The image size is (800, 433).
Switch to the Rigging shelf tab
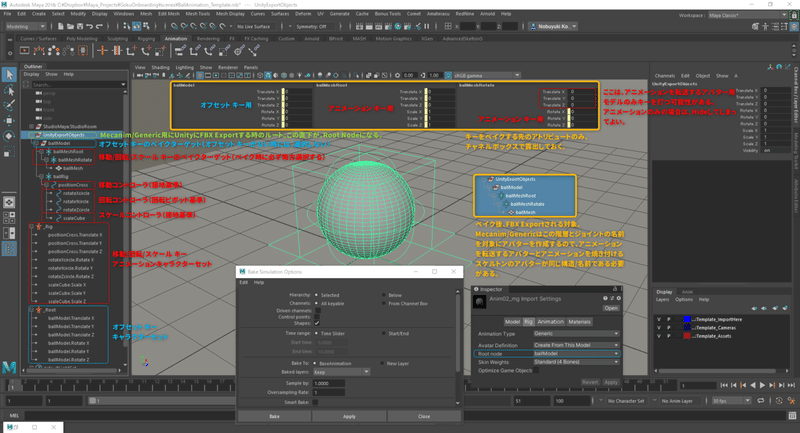146,39
